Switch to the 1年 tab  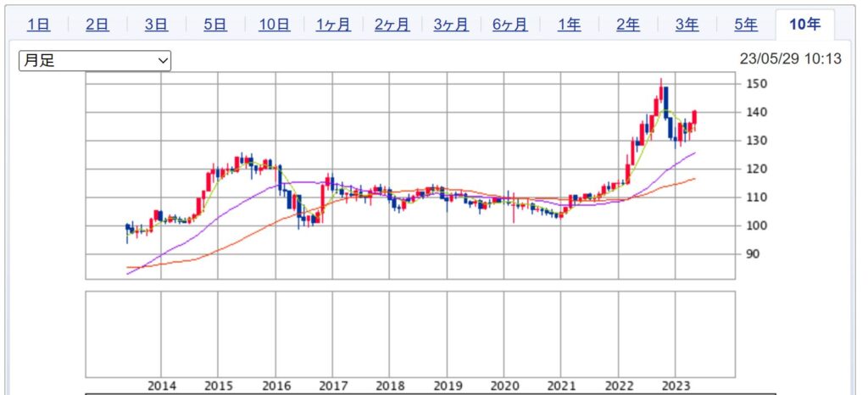[569, 25]
